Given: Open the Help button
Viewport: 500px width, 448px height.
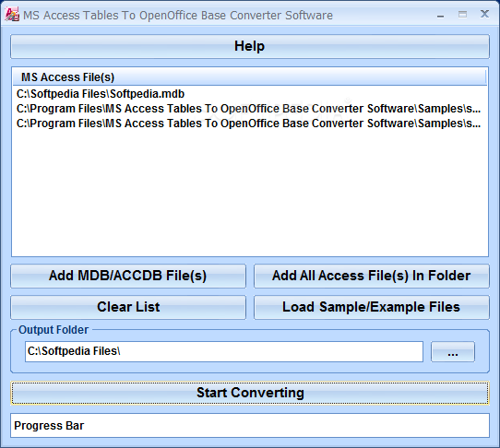Looking at the screenshot, I should 250,46.
